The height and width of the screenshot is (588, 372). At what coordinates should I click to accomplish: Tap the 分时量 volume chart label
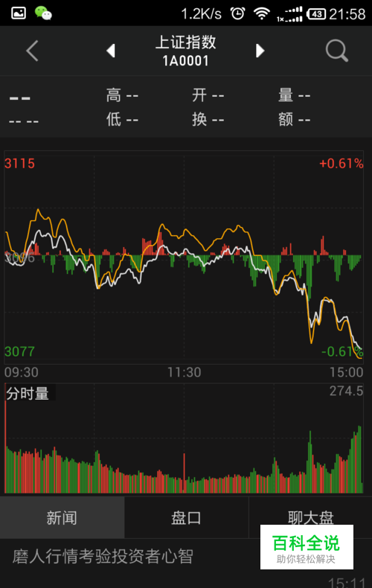point(28,394)
